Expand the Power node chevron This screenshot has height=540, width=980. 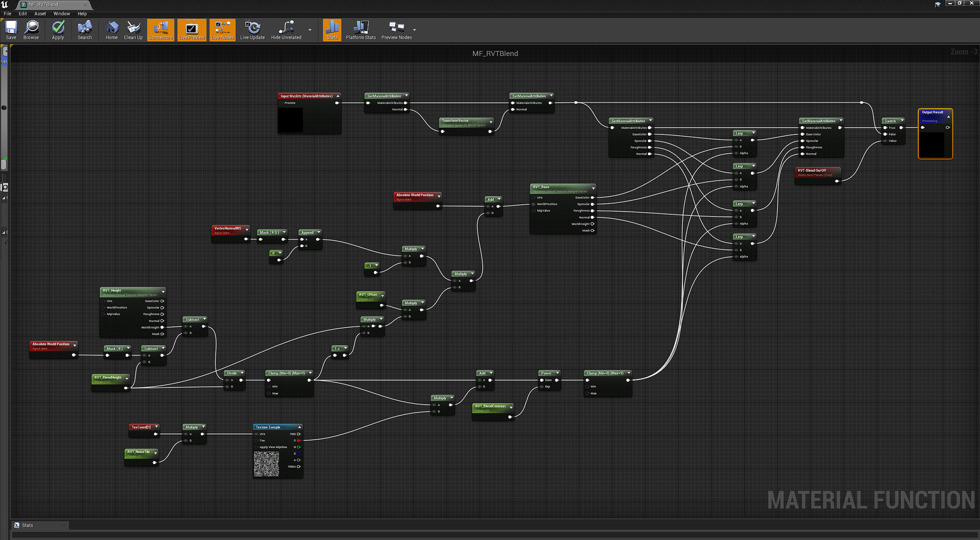[x=557, y=373]
